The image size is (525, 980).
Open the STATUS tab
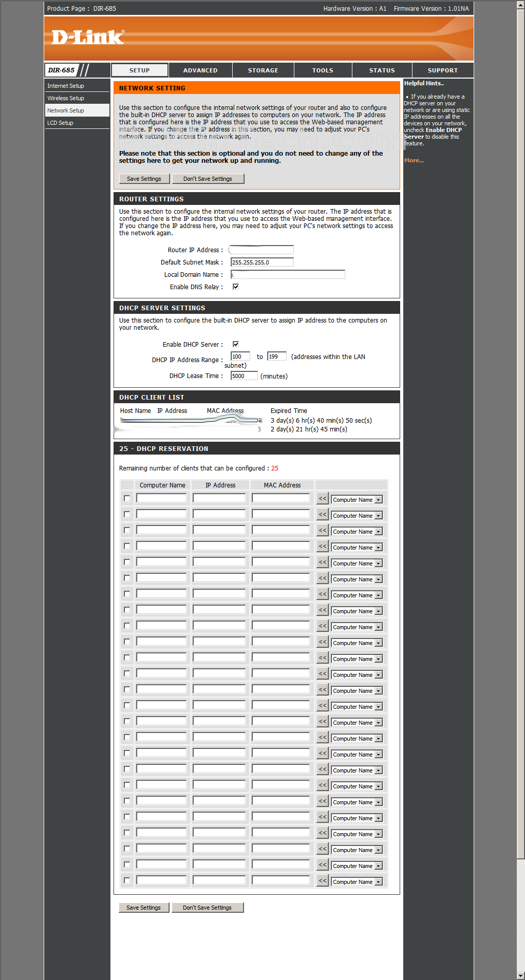382,70
